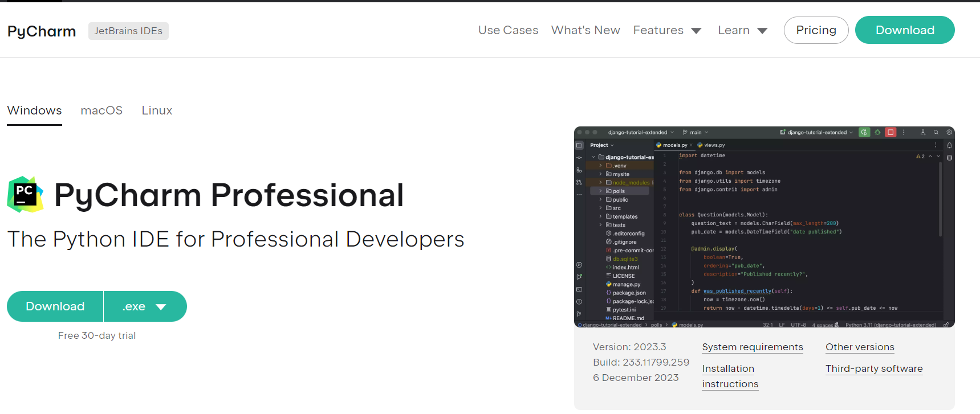Expand the templates folder in project tree
This screenshot has width=980, height=414.
[x=600, y=216]
